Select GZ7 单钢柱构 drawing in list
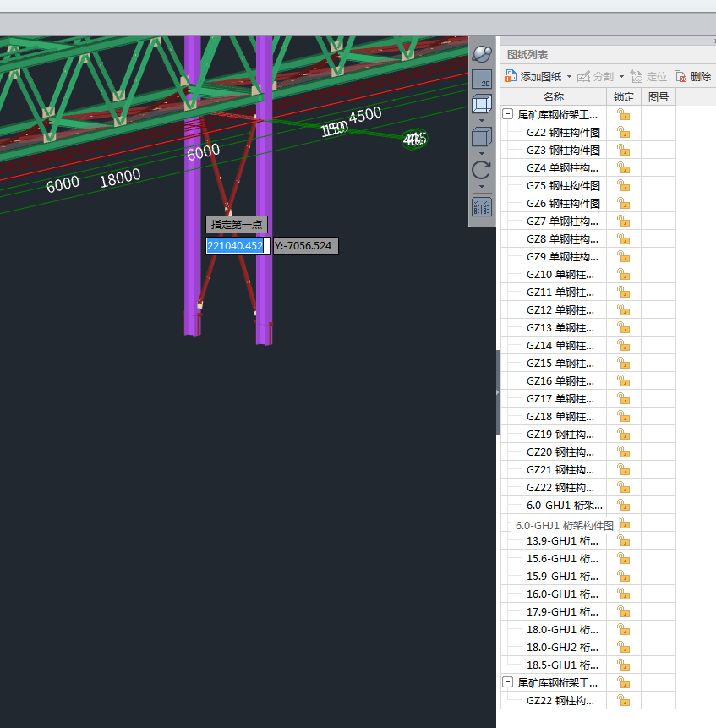Viewport: 716px width, 728px height. (562, 221)
